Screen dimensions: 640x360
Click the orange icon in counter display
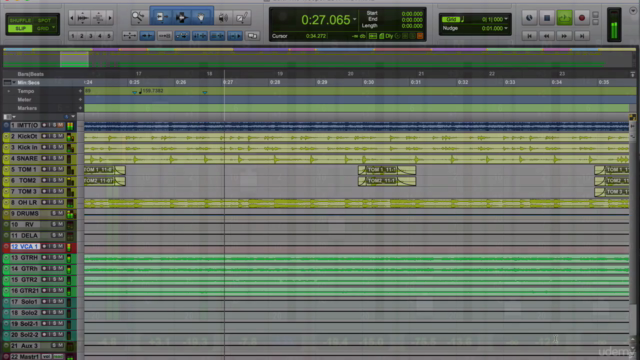420,36
